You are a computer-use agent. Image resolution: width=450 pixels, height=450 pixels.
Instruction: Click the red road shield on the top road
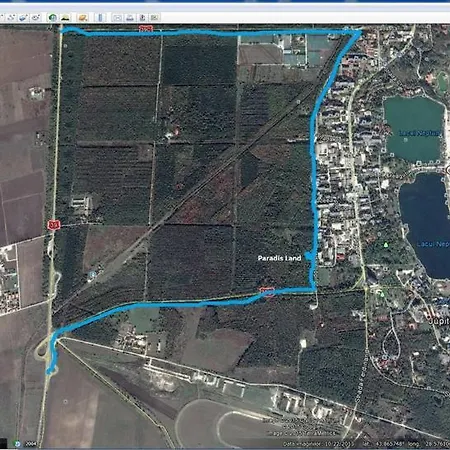146,29
